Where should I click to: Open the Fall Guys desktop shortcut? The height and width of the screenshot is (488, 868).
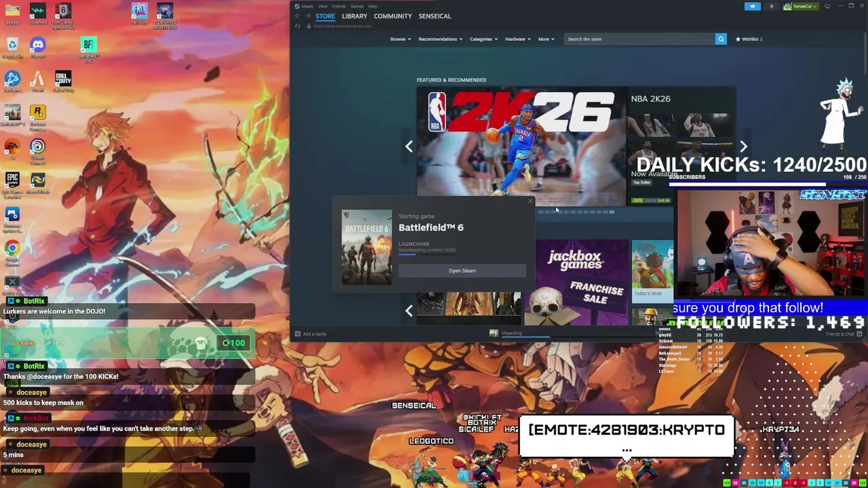[x=139, y=14]
